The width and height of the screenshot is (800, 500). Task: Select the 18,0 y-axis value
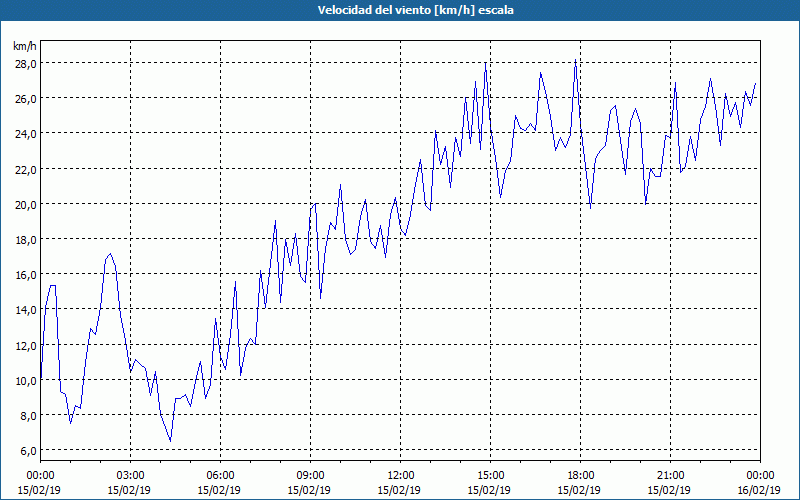click(x=26, y=239)
